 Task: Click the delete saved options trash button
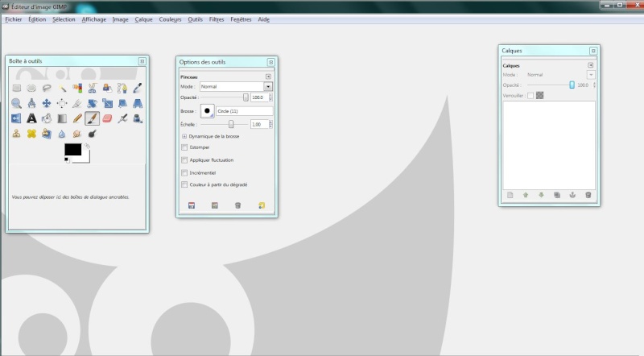pyautogui.click(x=237, y=205)
